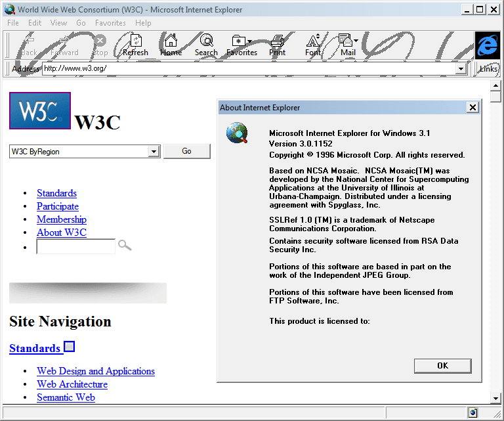Minimize the Internet Explorer window
This screenshot has width=504, height=421.
(467, 9)
